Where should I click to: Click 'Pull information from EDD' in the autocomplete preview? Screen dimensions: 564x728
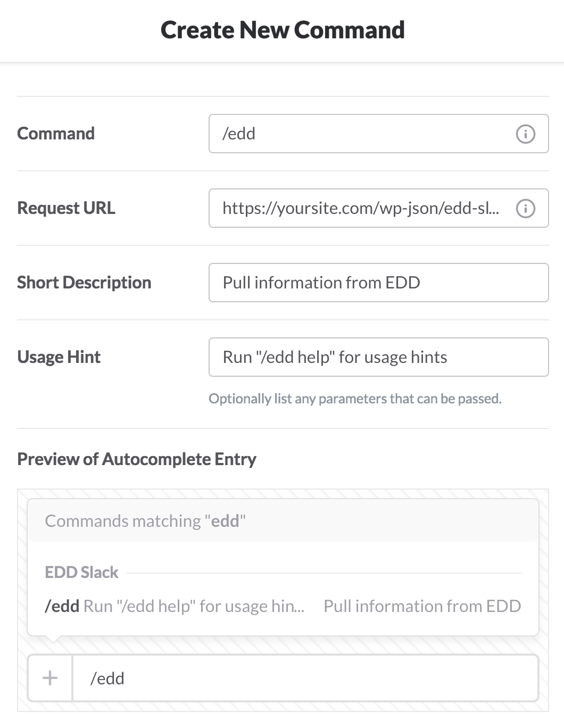(x=422, y=606)
